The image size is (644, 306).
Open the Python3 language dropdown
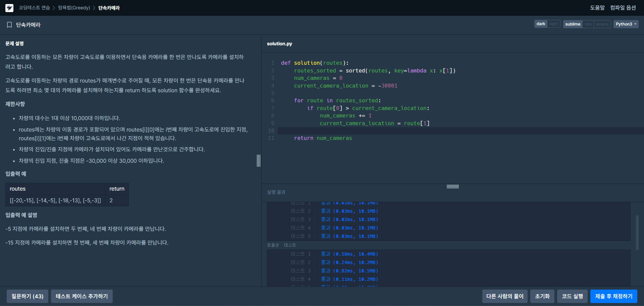[626, 24]
